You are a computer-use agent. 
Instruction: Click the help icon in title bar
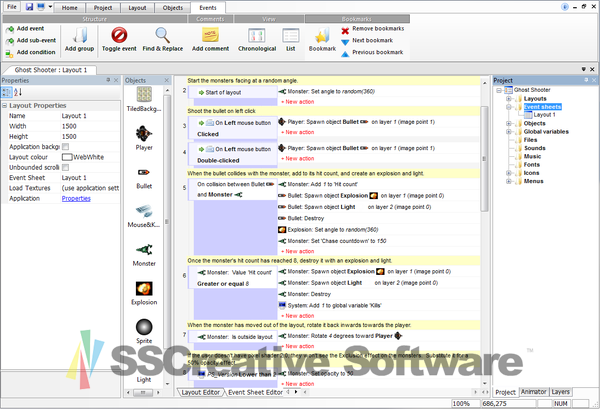(565, 7)
